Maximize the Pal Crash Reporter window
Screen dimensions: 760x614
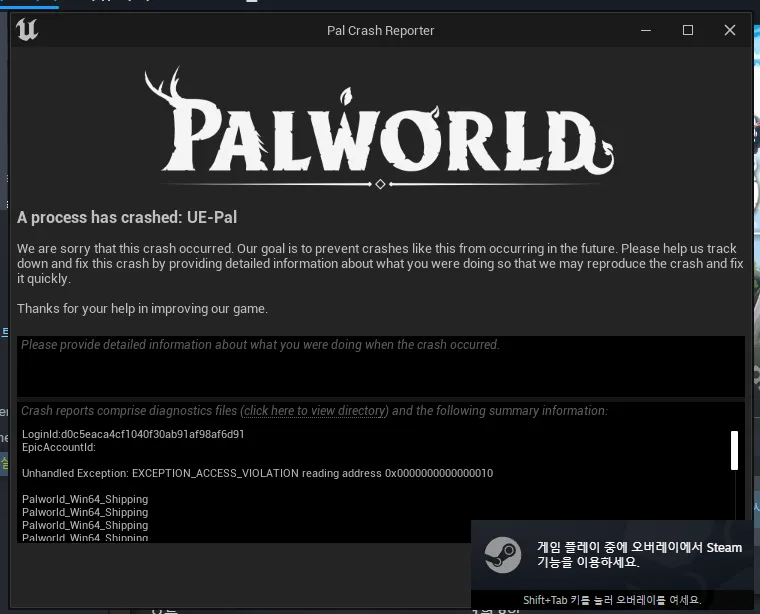click(x=688, y=30)
